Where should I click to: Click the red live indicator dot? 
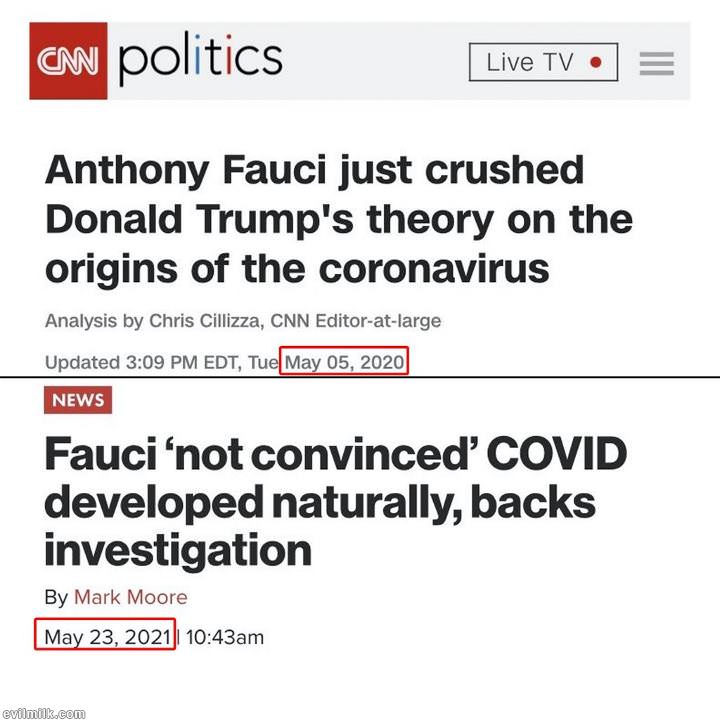[596, 62]
